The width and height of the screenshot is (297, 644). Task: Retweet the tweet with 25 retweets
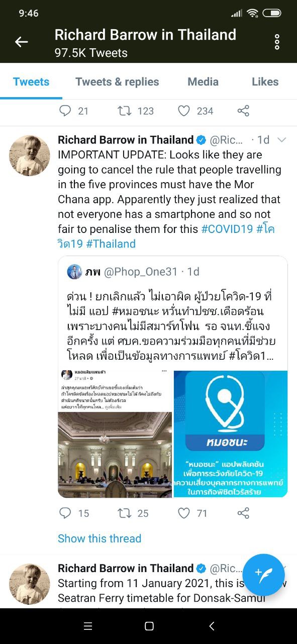[x=124, y=513]
